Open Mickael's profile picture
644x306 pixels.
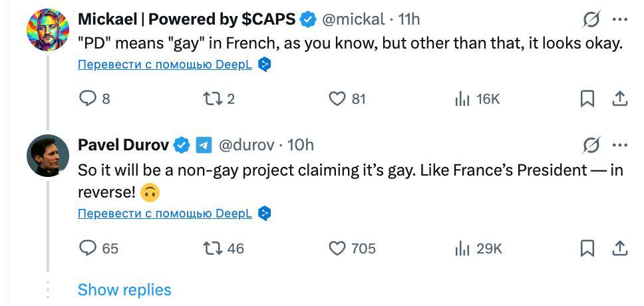point(48,30)
